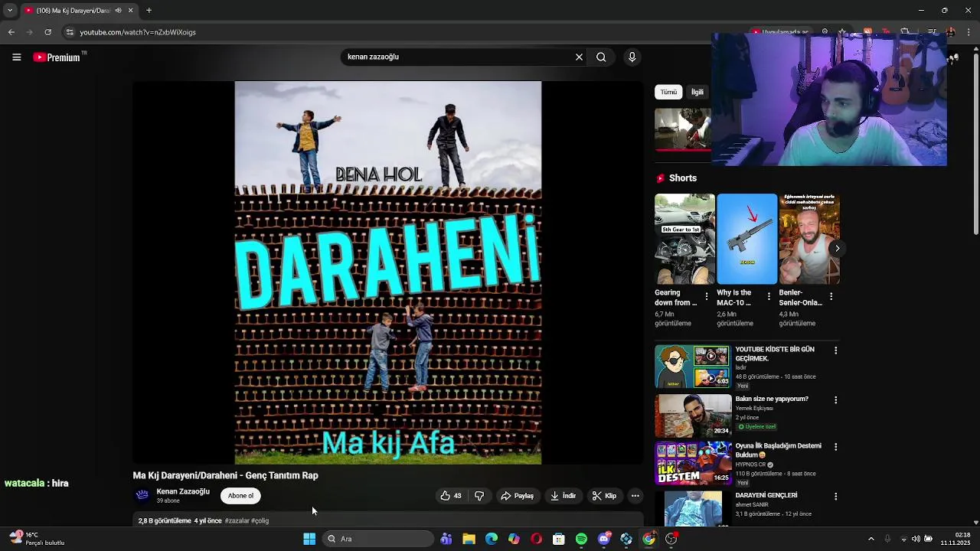
Task: Launch Microsoft Edge from taskbar
Action: click(x=492, y=539)
